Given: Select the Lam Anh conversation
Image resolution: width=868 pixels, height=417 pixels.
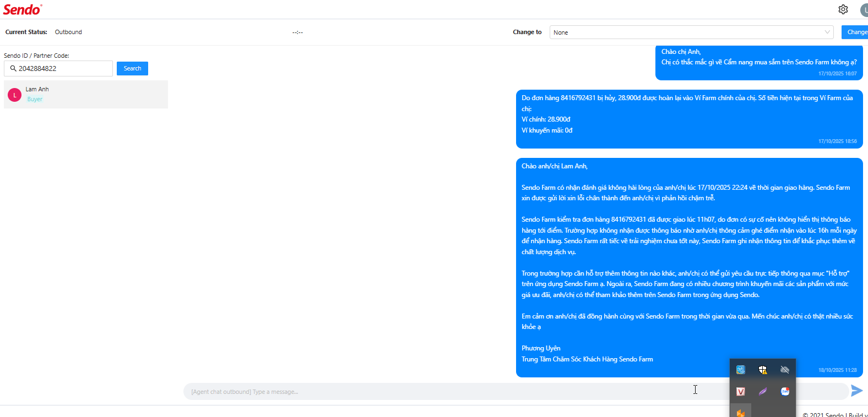Looking at the screenshot, I should [86, 95].
